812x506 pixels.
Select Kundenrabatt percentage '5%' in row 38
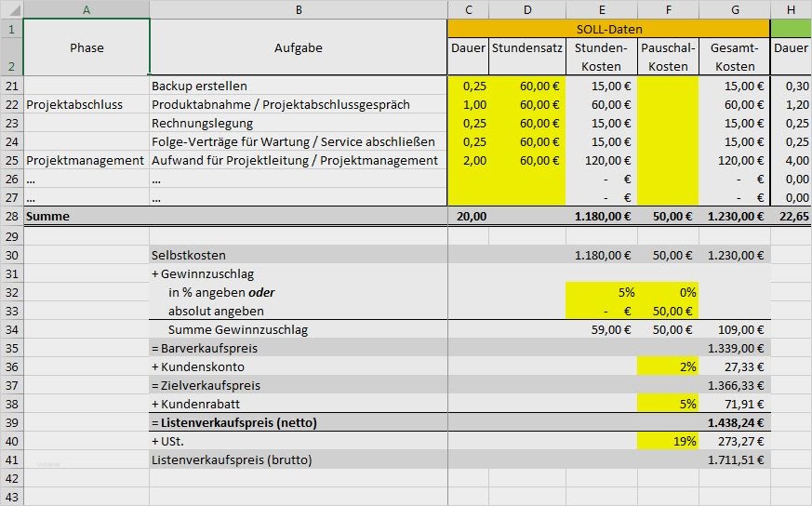point(668,404)
